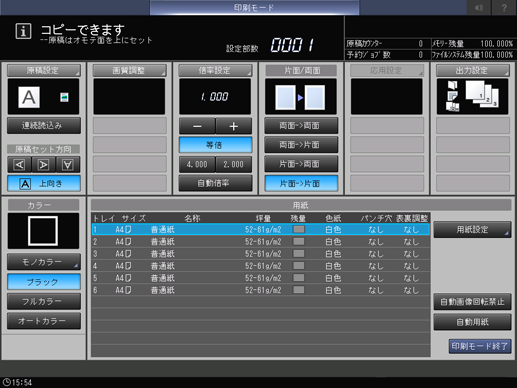Increase zoom ratio with plus button
The image size is (517, 388).
[x=234, y=126]
